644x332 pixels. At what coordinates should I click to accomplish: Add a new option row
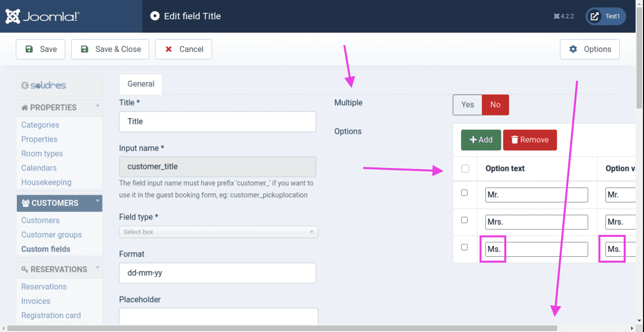[x=481, y=140]
